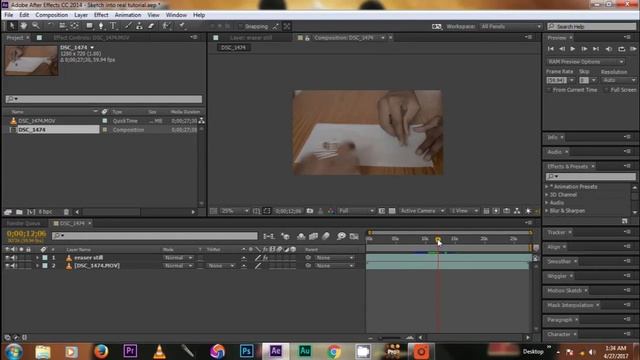Mute audio of DSC_1474.MOV layer
Image resolution: width=640 pixels, height=360 pixels.
(x=14, y=266)
